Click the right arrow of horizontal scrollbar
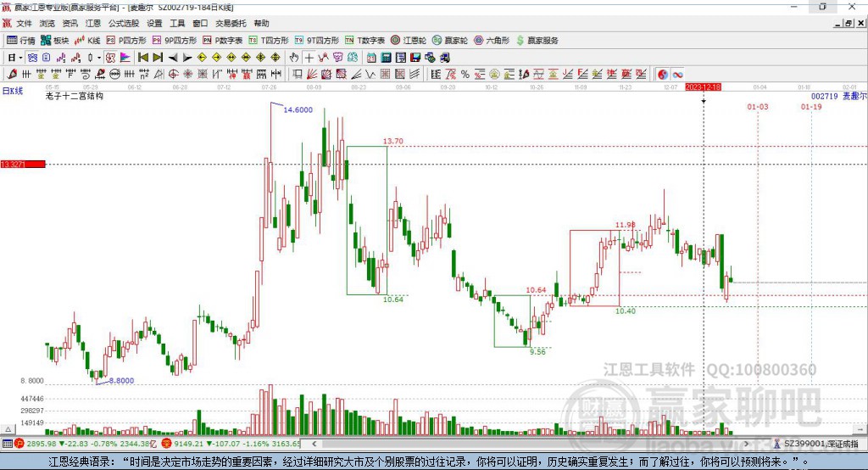This screenshot has width=868, height=470. [x=746, y=444]
